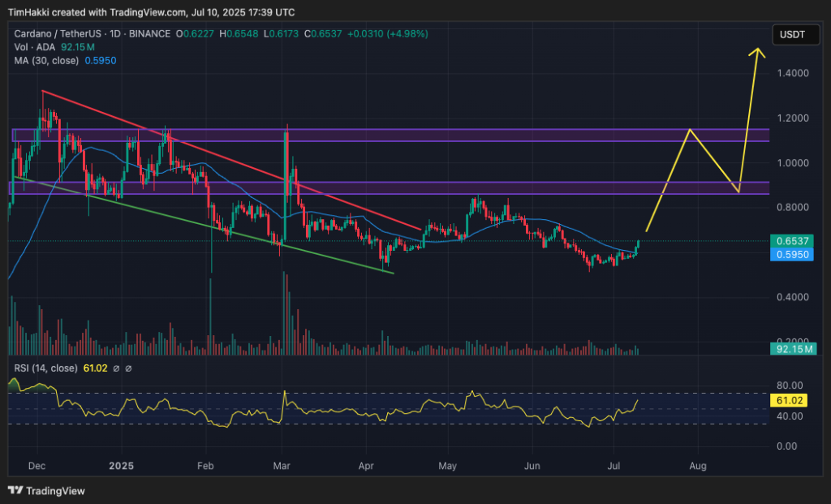Click the BINANCE exchange label
This screenshot has width=831, height=504.
(x=148, y=33)
